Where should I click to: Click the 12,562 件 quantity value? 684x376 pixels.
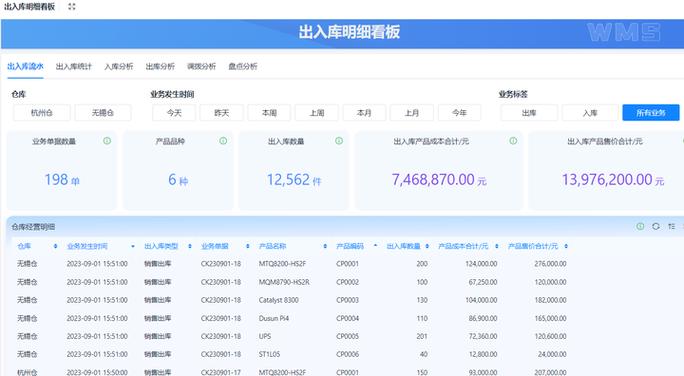(294, 180)
